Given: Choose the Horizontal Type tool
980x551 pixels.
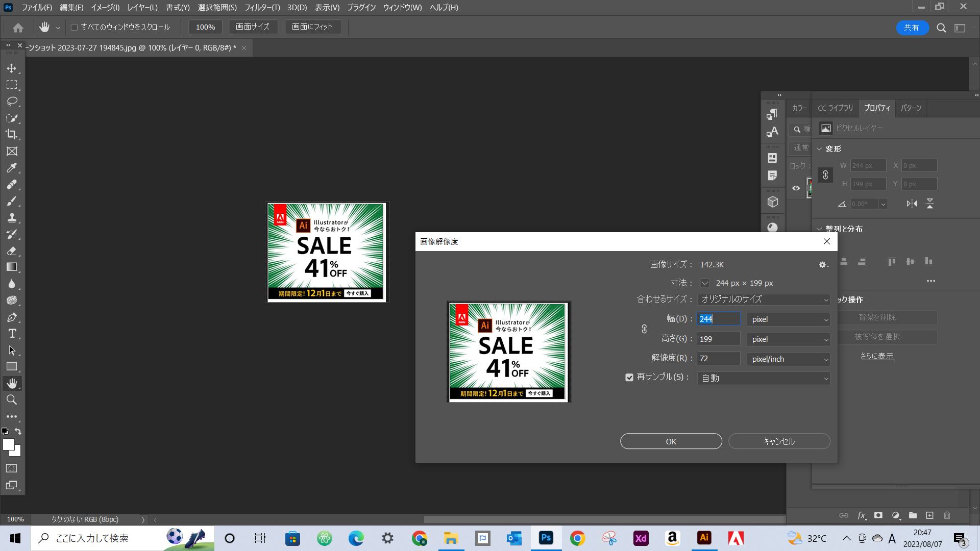Looking at the screenshot, I should coord(12,334).
